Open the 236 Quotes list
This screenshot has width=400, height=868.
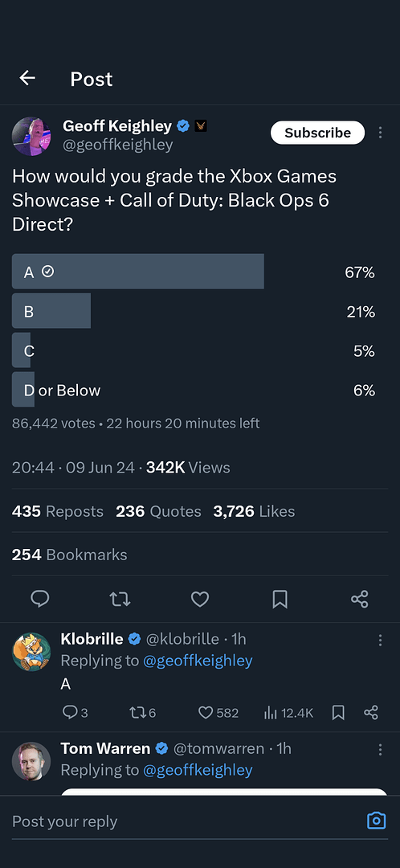[158, 511]
